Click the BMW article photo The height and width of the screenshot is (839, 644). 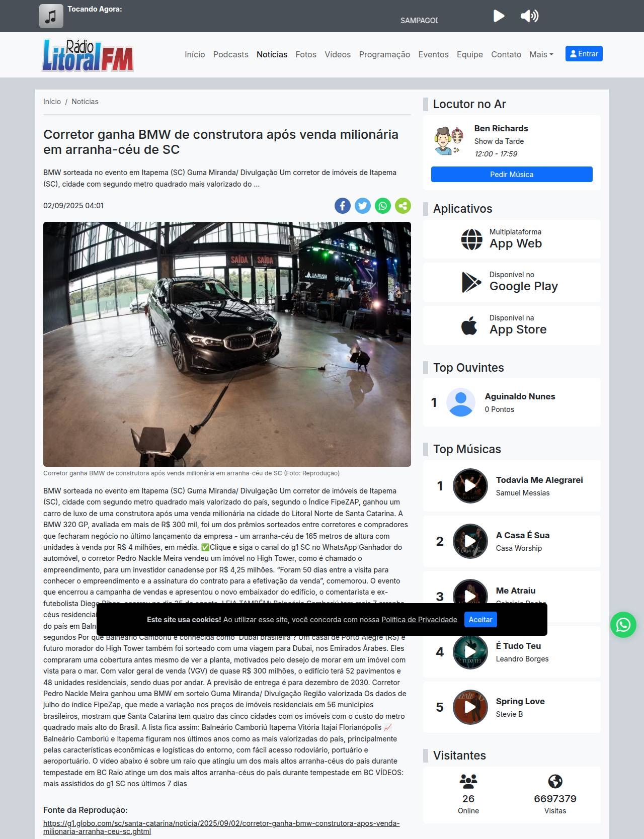click(x=227, y=344)
